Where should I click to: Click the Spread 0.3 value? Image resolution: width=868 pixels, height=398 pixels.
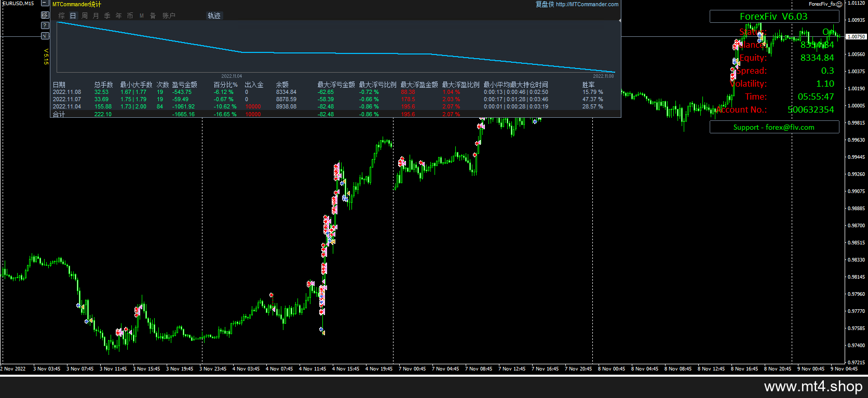pos(828,71)
